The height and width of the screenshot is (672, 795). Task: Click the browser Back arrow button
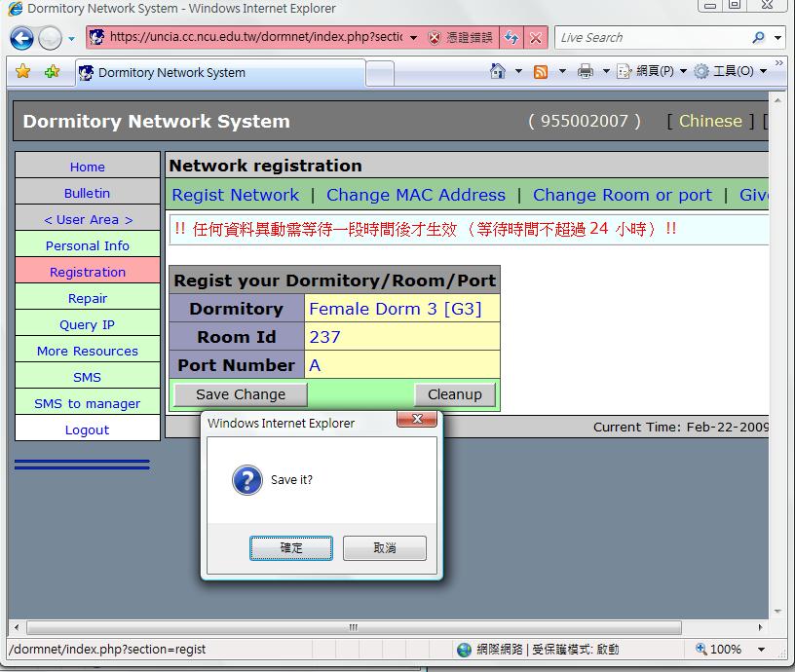click(x=22, y=38)
